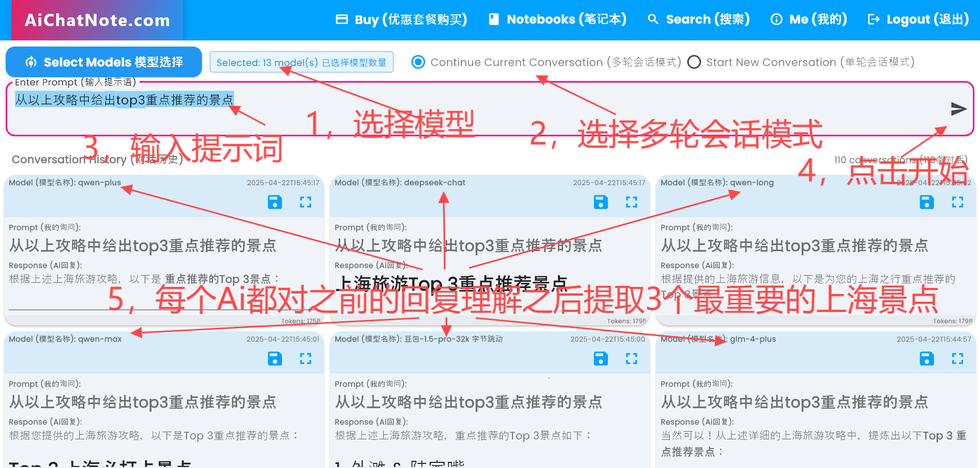The image size is (980, 468).
Task: Click the AiChatNote.com logo link
Action: pos(97,20)
